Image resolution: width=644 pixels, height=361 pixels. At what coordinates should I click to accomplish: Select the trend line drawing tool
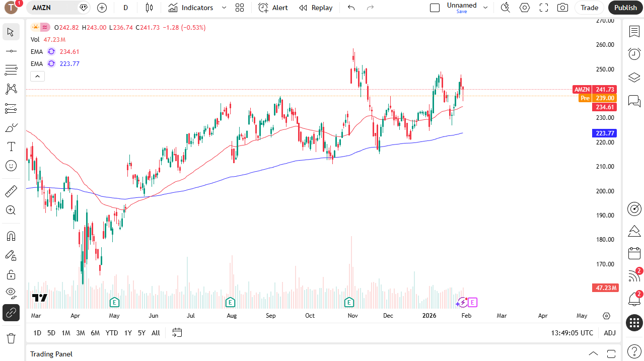11,51
